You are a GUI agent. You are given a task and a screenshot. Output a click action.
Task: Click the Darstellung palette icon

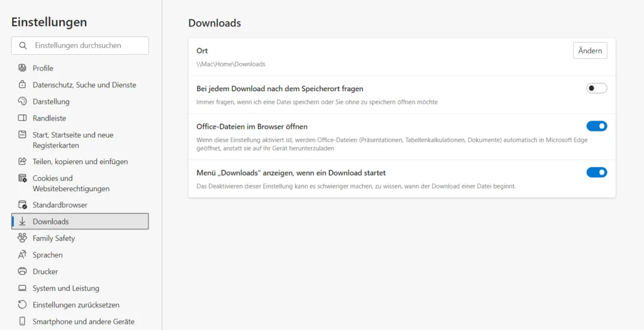tap(22, 101)
